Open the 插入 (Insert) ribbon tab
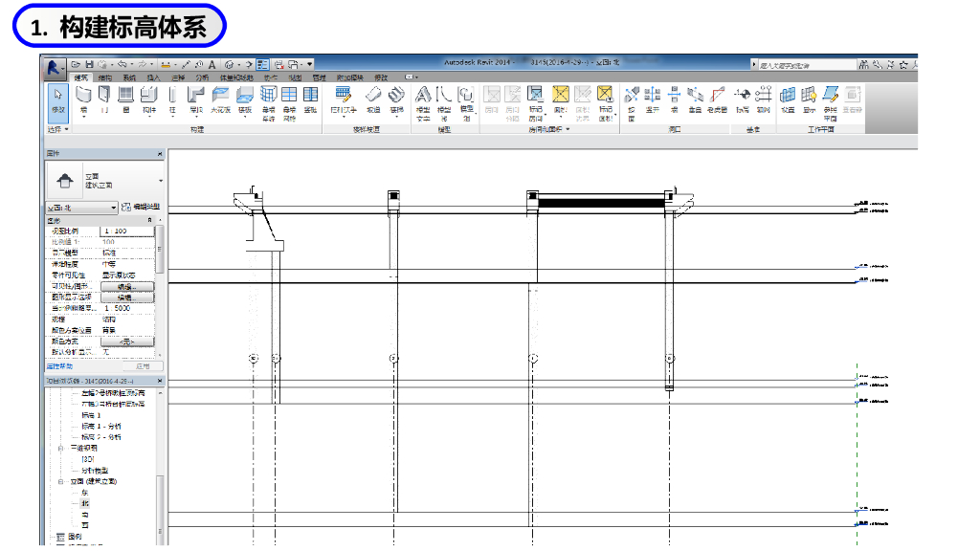 point(153,78)
